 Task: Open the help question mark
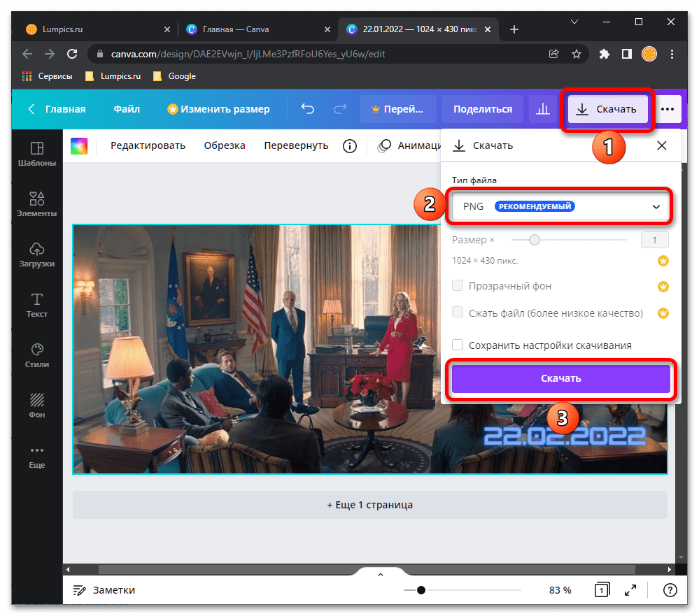point(670,589)
